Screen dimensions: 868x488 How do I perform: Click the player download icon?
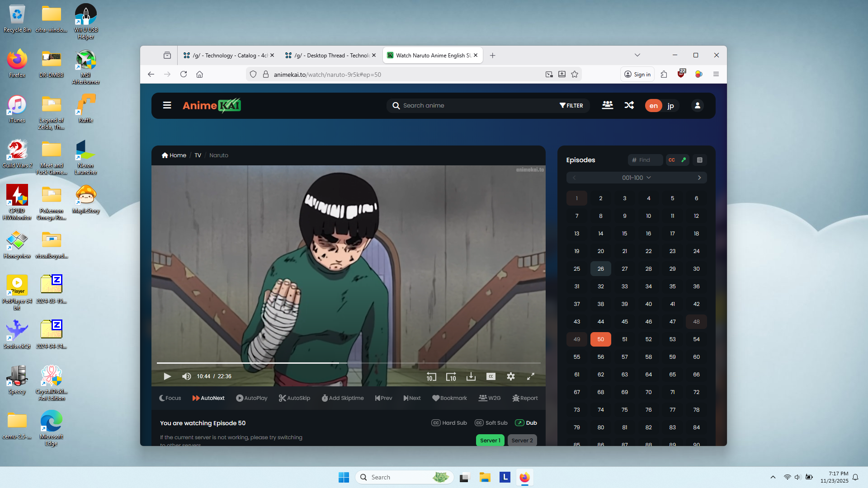click(x=471, y=376)
